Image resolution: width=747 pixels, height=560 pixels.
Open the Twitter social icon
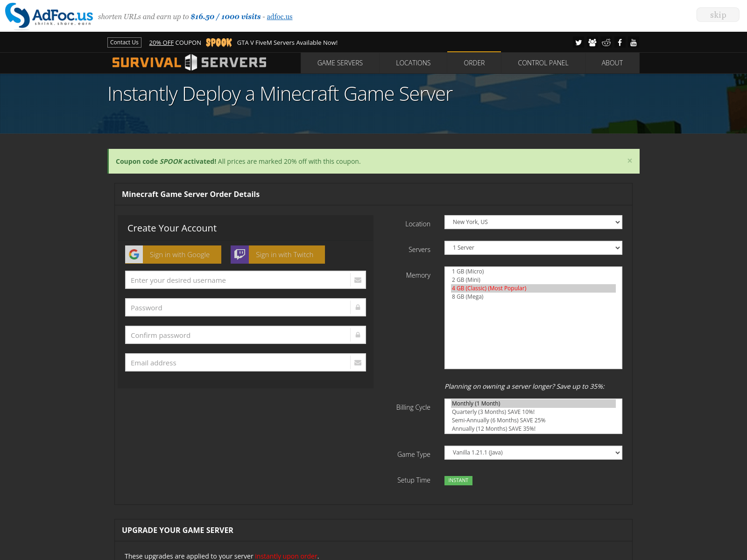(578, 42)
